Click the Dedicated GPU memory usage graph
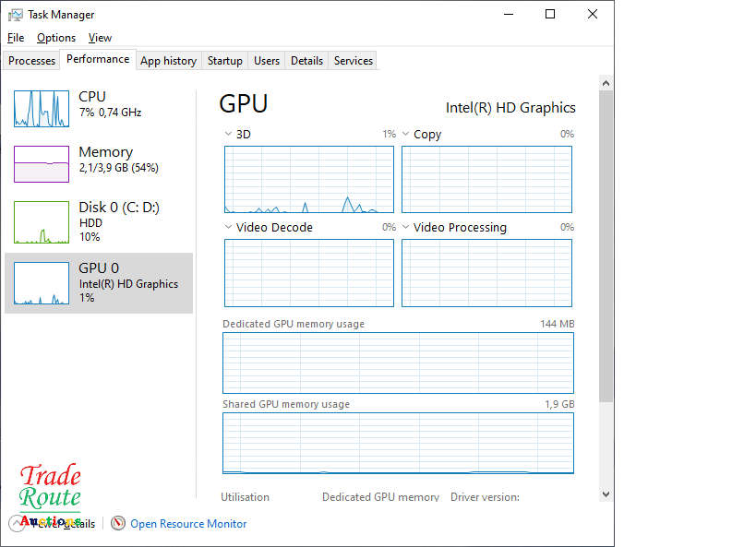756x547 pixels. click(398, 363)
